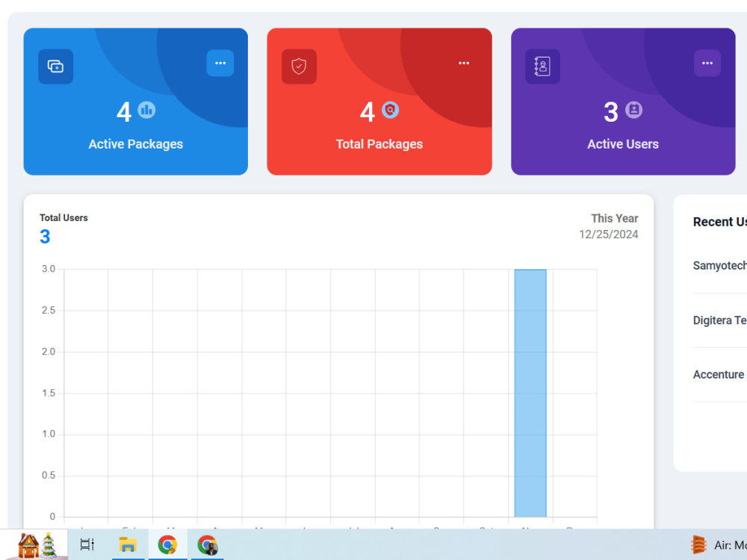
Task: Select the Accenture recent user entry
Action: tap(719, 375)
